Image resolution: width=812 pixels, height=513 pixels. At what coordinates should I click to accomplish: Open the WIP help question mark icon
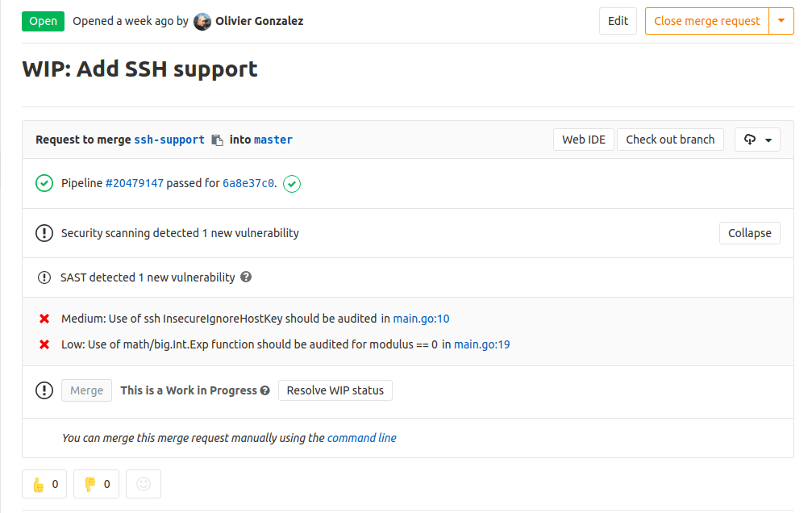pyautogui.click(x=264, y=390)
